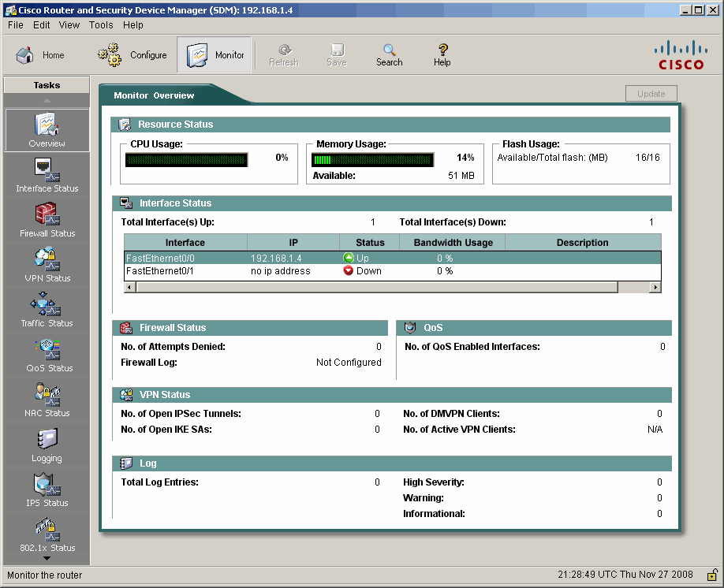Open the View menu
The width and height of the screenshot is (724, 588).
click(x=69, y=25)
